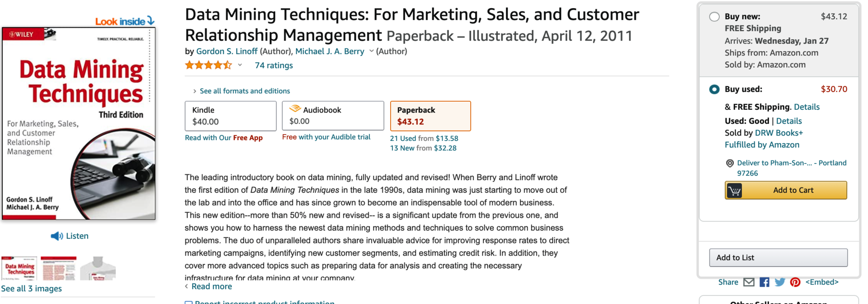
Task: Share via email envelope icon
Action: tap(749, 282)
